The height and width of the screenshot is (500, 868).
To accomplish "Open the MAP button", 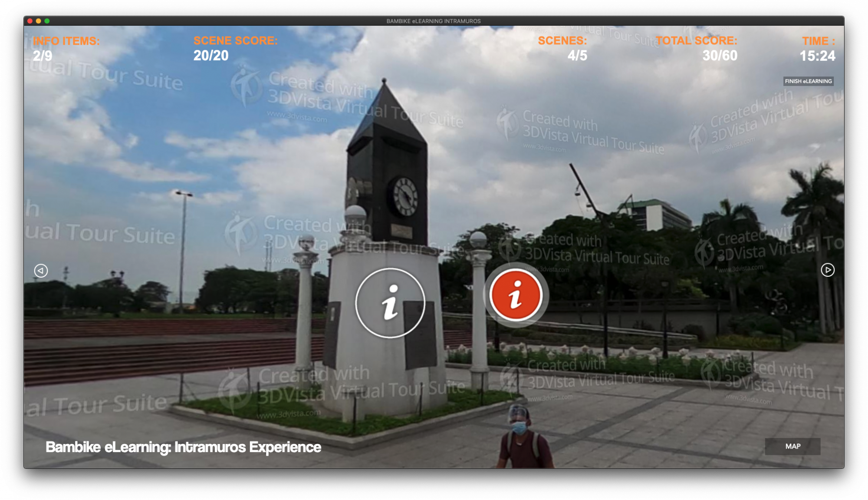I will [x=792, y=446].
